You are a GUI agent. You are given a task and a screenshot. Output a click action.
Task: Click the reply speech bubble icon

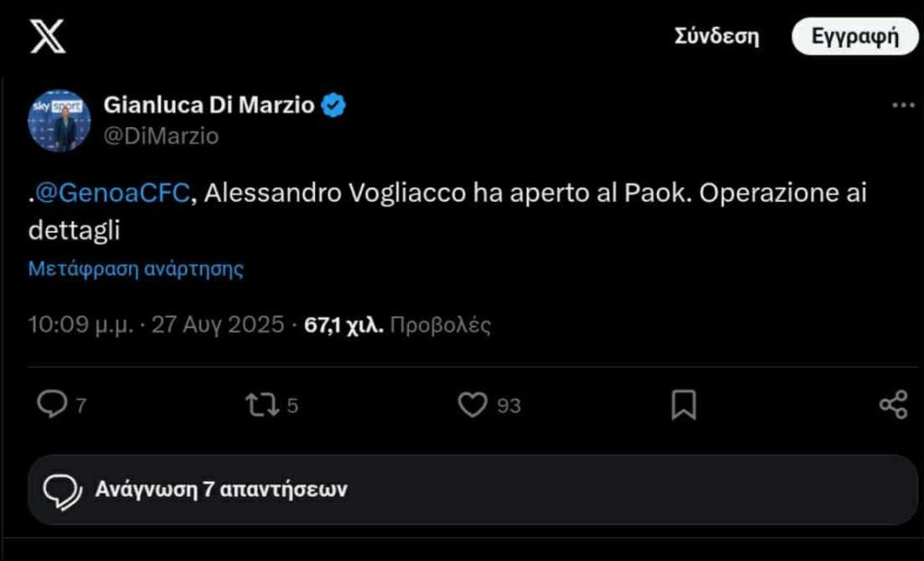pos(51,405)
